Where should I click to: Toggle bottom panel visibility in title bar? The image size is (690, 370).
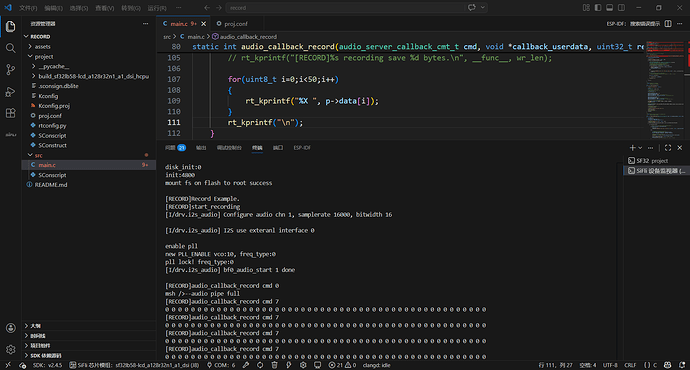(x=609, y=7)
